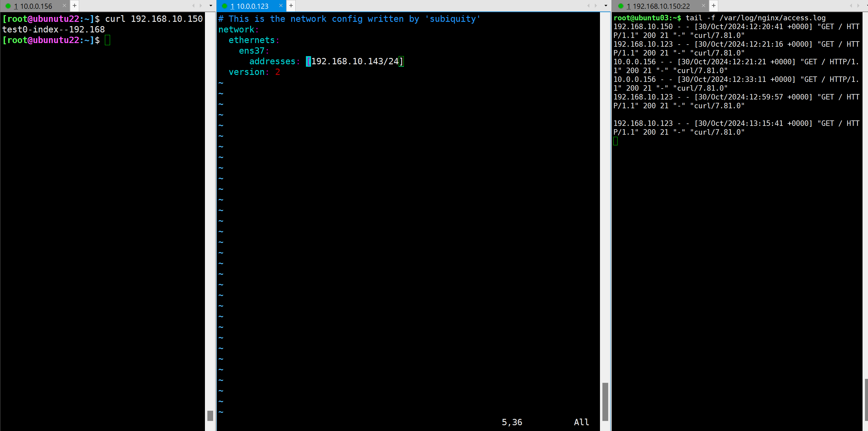The width and height of the screenshot is (868, 431).
Task: Close the 10.0.0.123 tab
Action: (281, 5)
